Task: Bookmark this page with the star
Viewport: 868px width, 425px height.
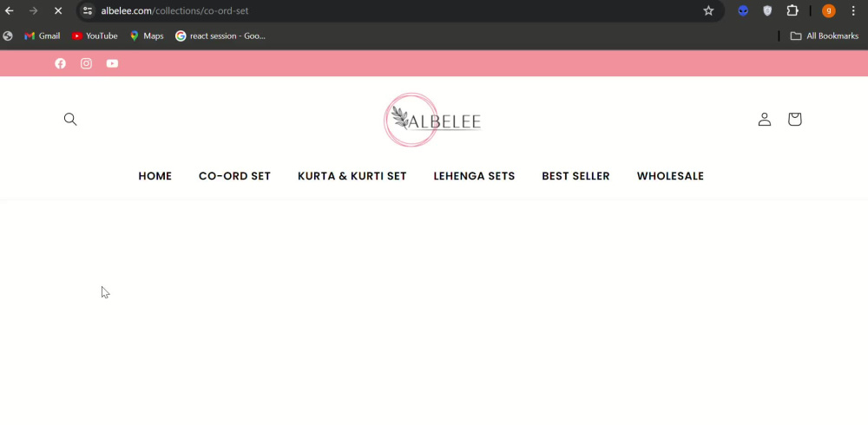Action: (x=708, y=10)
